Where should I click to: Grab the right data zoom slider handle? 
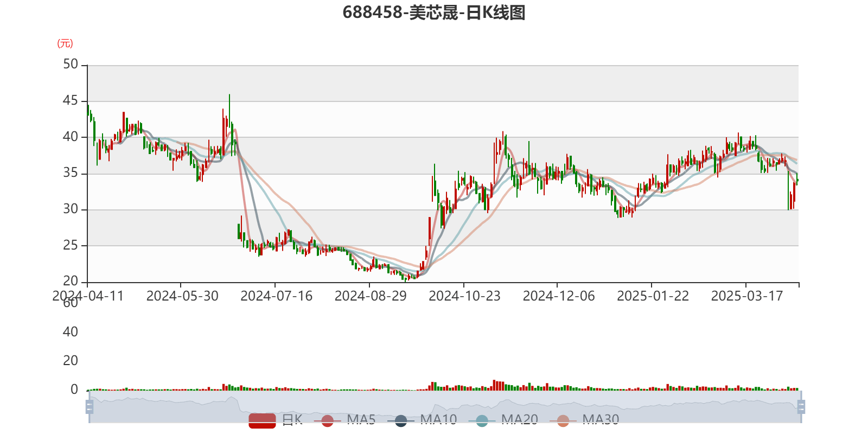801,407
